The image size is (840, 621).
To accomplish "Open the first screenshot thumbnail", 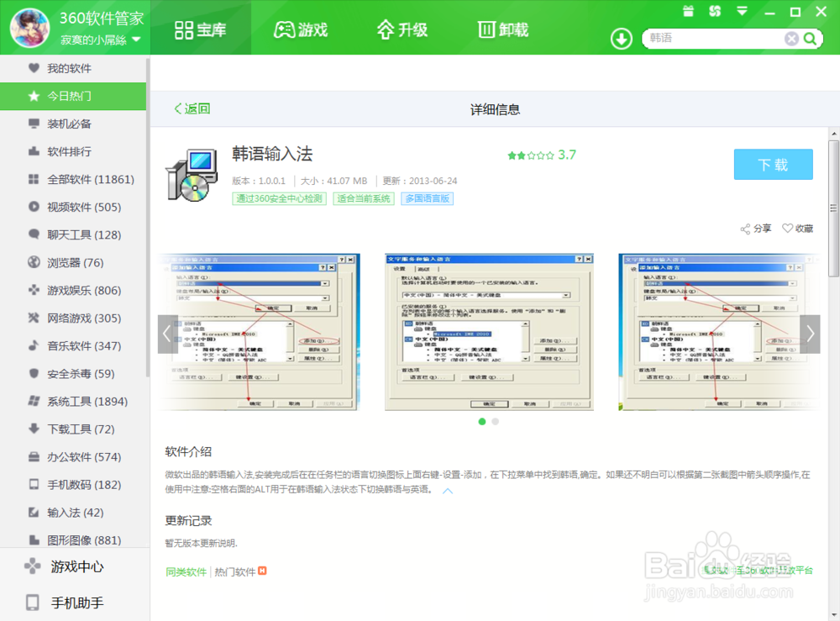I will tap(259, 332).
